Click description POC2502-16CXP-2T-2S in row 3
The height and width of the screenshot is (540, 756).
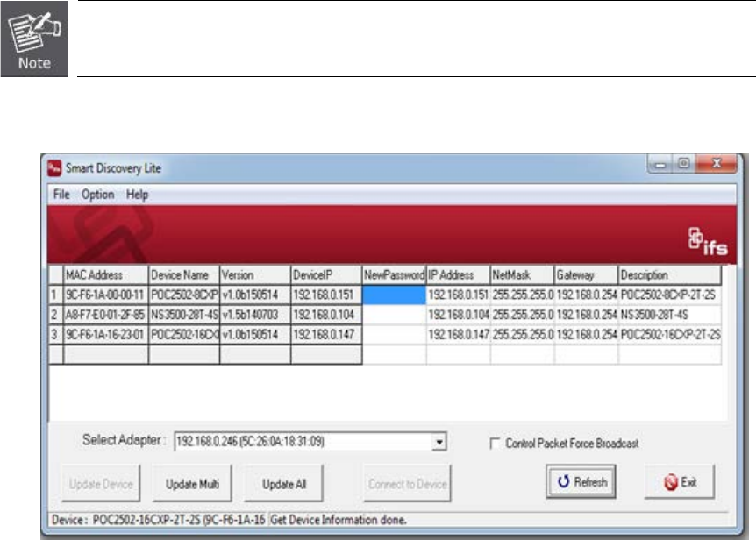670,334
